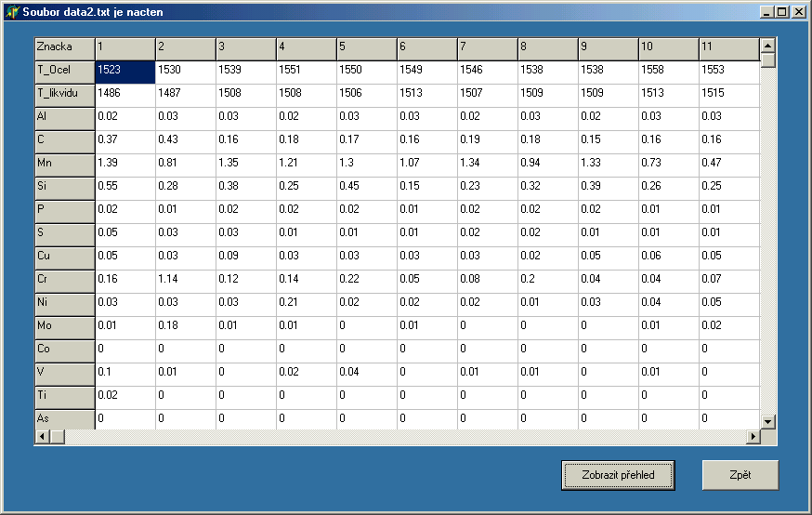This screenshot has height=515, width=812.
Task: Select column header 10
Action: point(669,48)
